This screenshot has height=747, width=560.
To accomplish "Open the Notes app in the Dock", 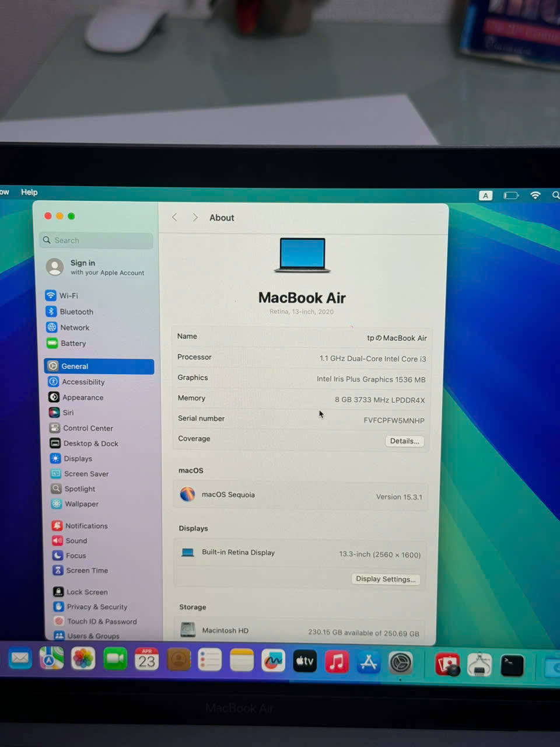I will coord(242,661).
